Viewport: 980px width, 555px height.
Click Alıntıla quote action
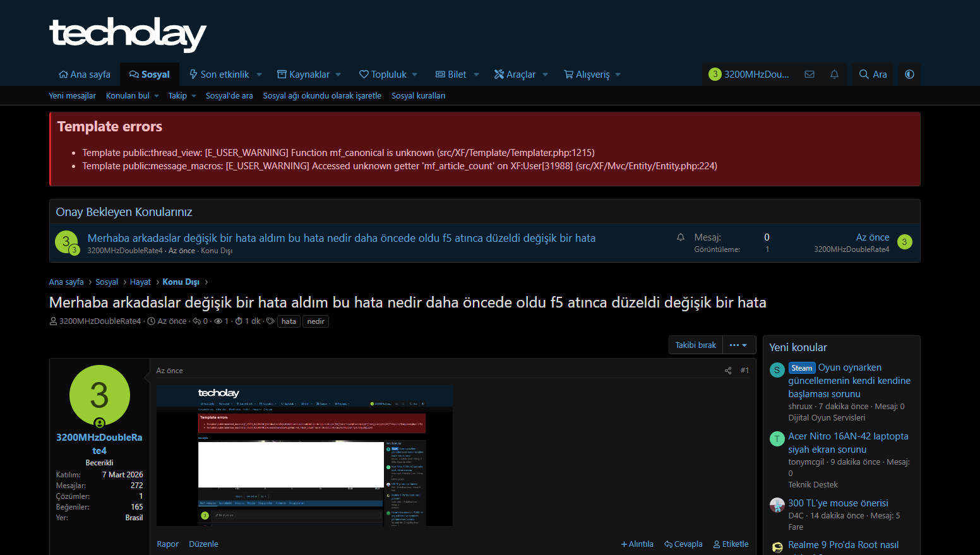(637, 544)
